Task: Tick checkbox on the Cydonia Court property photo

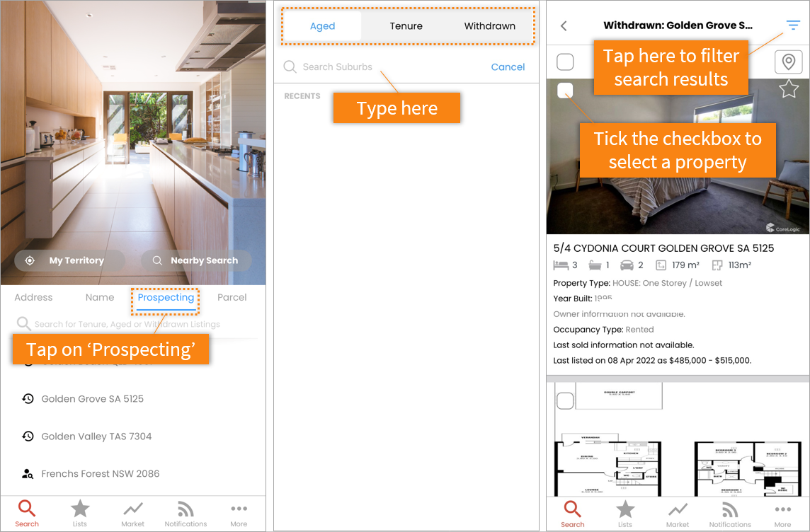Action: (565, 91)
